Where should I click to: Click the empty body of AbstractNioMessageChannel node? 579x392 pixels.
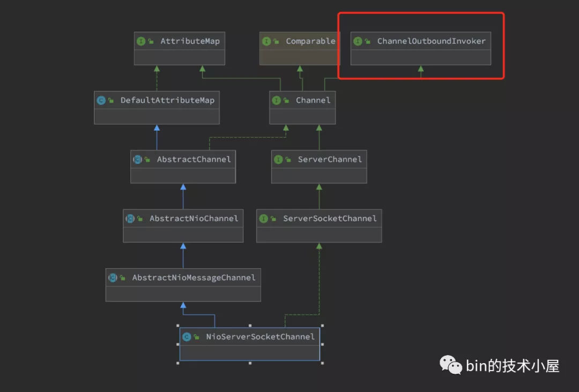click(183, 294)
